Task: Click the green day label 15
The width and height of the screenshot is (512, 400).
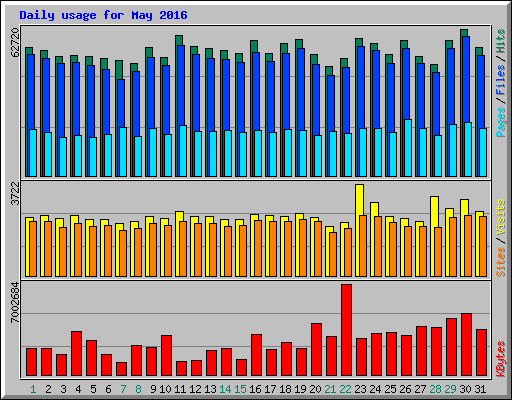Action: [x=240, y=389]
